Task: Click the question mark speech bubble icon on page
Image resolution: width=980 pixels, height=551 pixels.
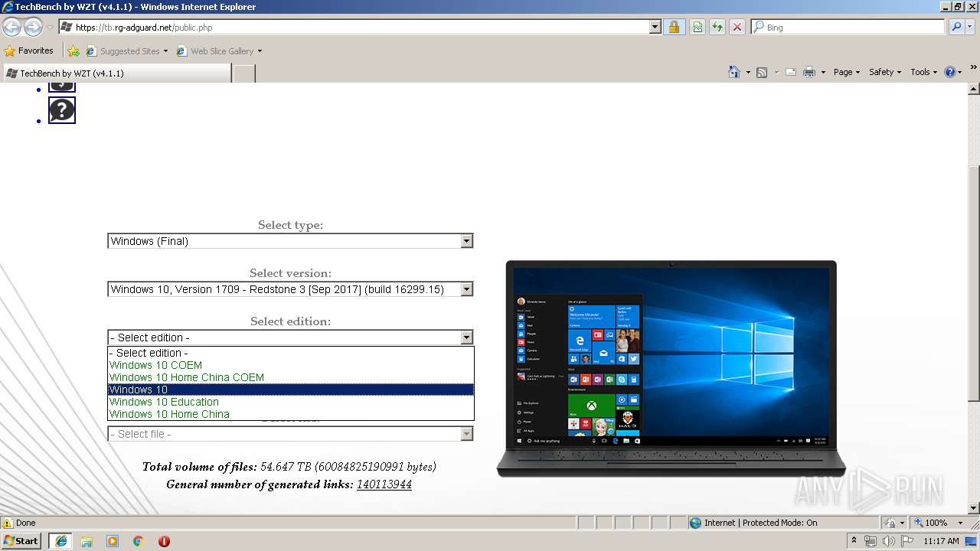Action: point(62,110)
